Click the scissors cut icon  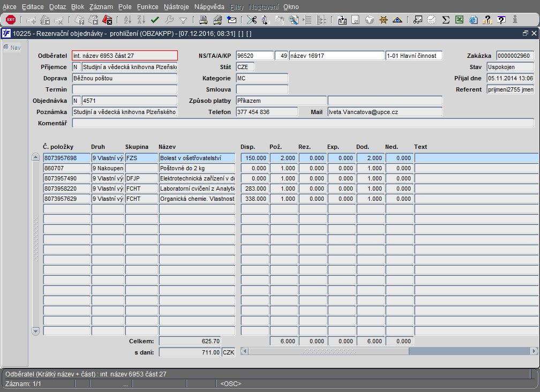[252, 20]
